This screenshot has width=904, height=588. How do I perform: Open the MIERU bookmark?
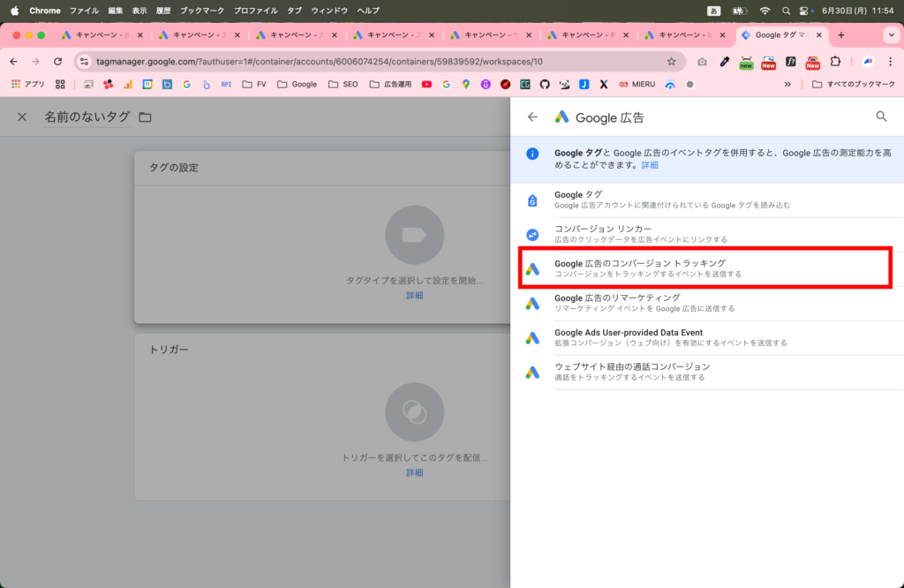(x=637, y=84)
